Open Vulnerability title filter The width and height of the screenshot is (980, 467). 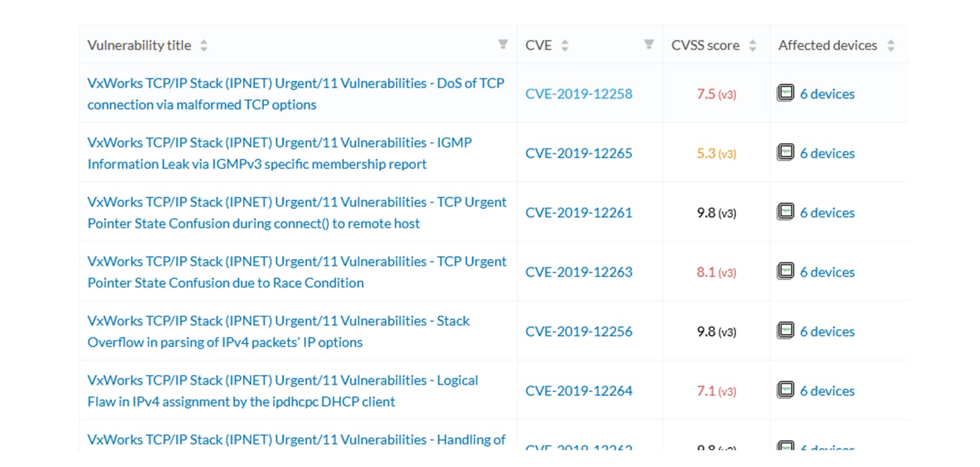tap(502, 44)
